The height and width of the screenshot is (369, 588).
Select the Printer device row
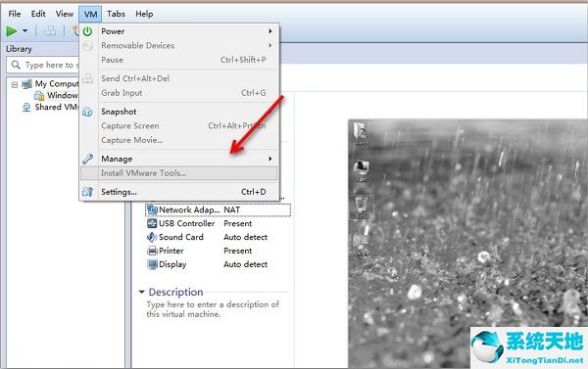click(x=218, y=251)
